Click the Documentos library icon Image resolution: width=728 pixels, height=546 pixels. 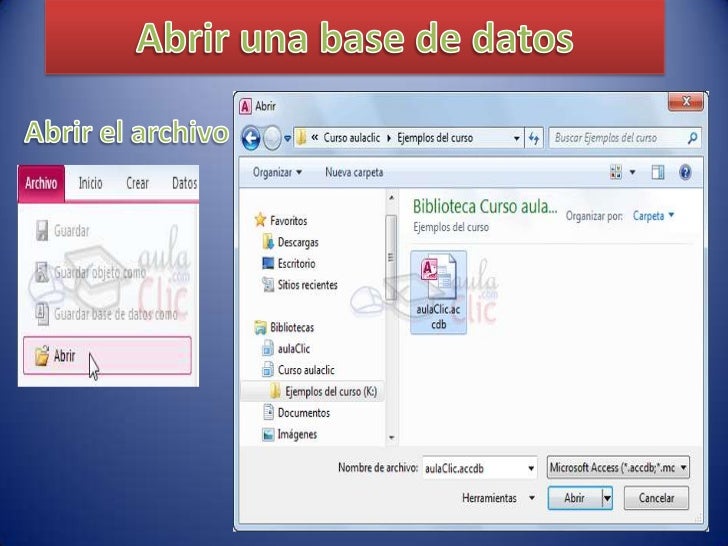coord(268,412)
